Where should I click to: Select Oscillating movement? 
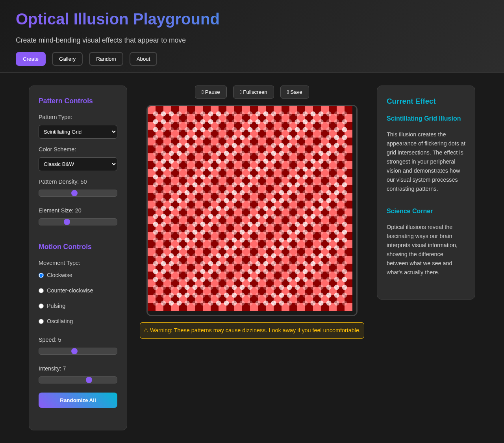coord(41,321)
